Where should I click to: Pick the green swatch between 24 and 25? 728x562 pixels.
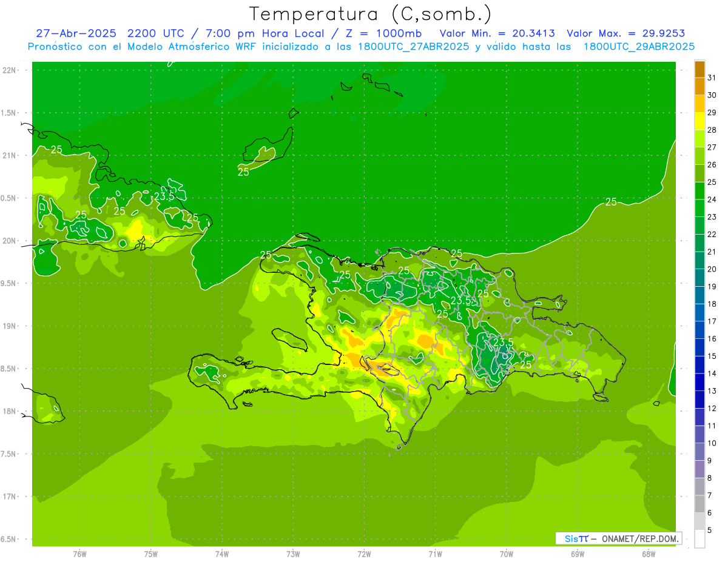point(699,191)
